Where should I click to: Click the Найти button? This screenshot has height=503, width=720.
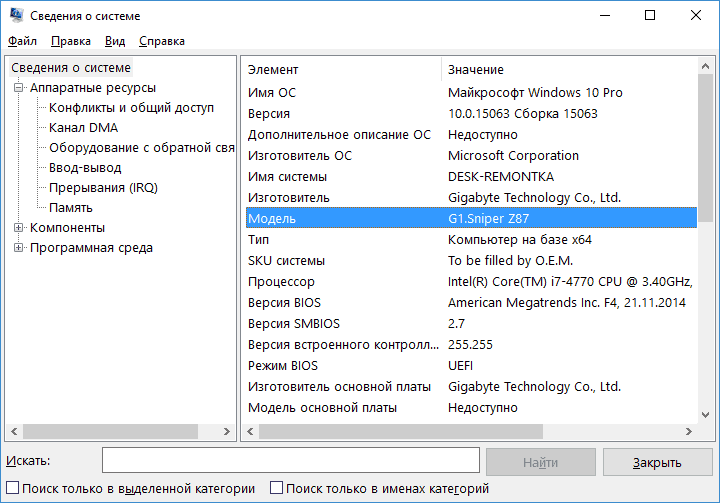click(x=540, y=462)
